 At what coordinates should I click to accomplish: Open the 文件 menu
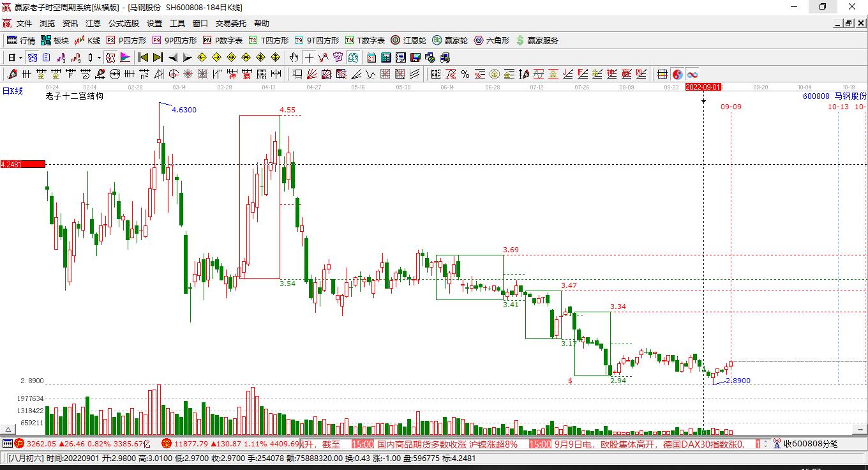click(x=24, y=23)
